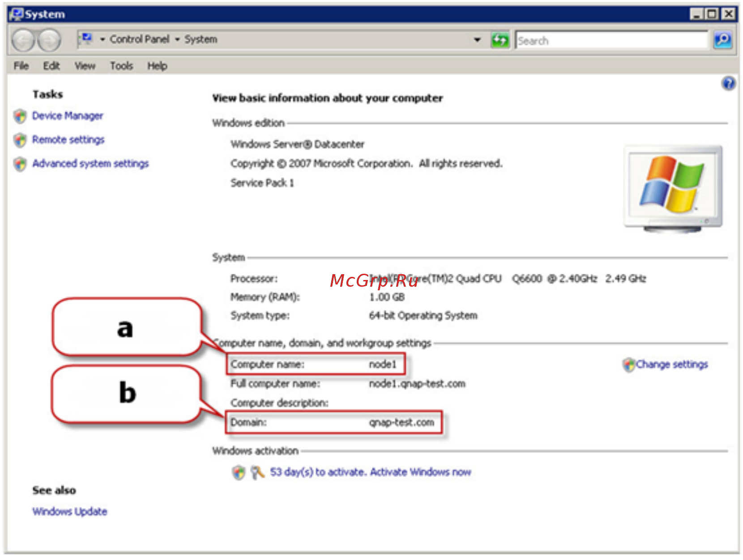Click the computer name value node1

(x=383, y=365)
